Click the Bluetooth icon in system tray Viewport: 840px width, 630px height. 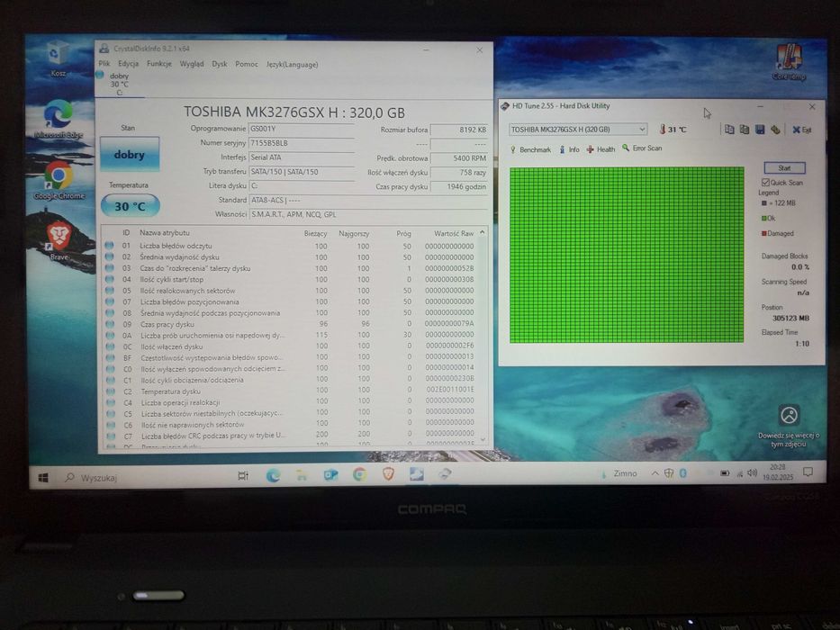[x=683, y=473]
